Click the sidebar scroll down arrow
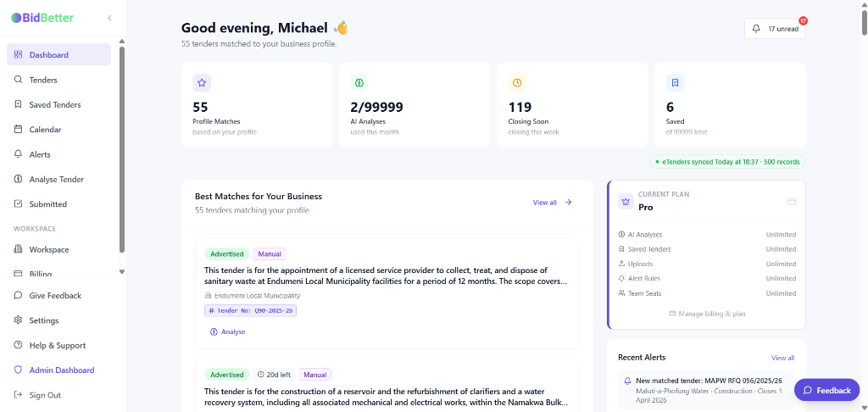Screen dimensions: 868x412 point(122,272)
